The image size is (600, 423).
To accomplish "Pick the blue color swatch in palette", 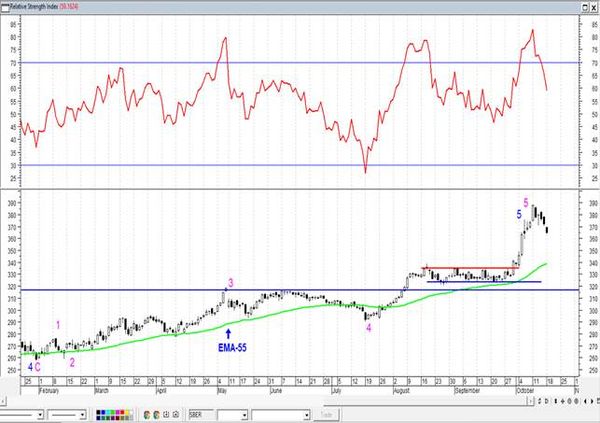I will pyautogui.click(x=103, y=412).
